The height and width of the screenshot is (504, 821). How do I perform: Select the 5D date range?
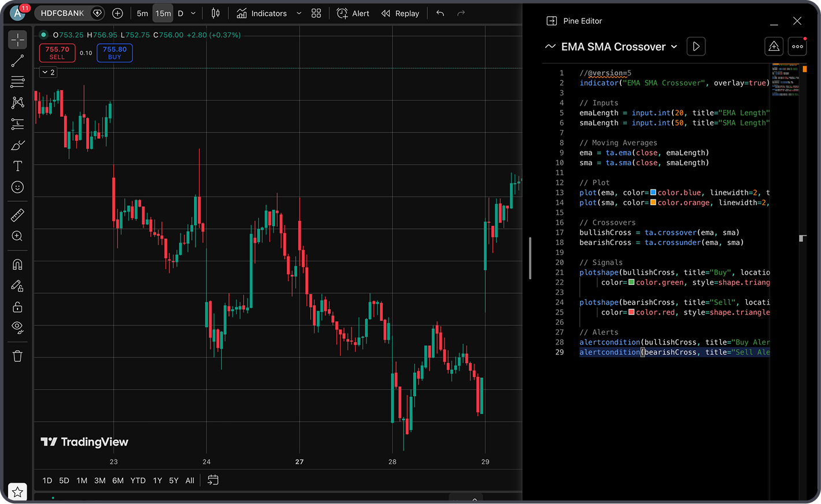point(64,480)
